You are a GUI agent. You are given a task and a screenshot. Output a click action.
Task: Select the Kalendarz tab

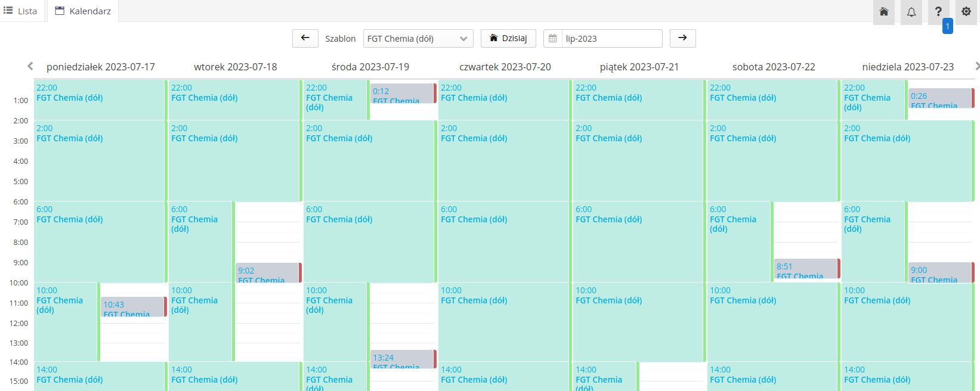click(x=83, y=11)
